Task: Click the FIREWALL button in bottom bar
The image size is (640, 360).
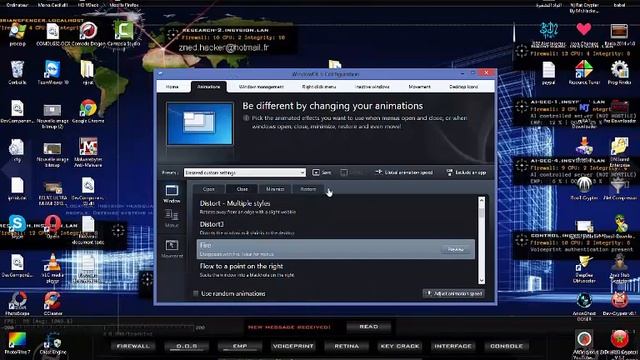Action: click(133, 346)
